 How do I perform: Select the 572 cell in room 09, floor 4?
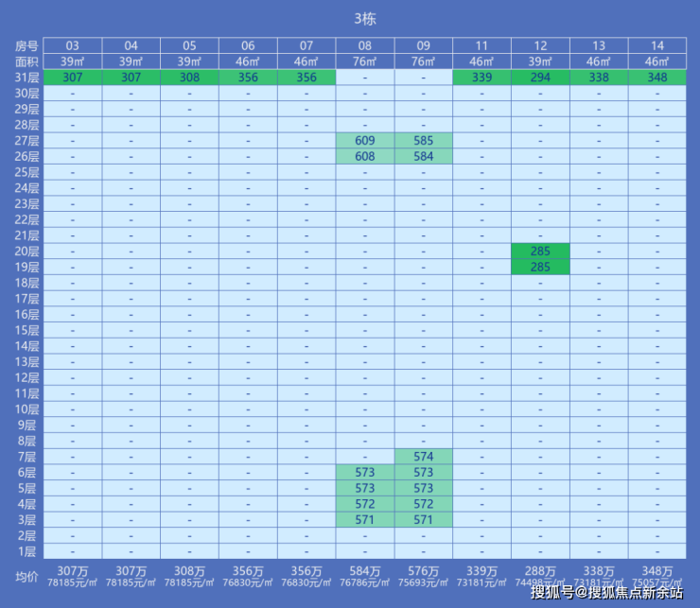pyautogui.click(x=423, y=504)
